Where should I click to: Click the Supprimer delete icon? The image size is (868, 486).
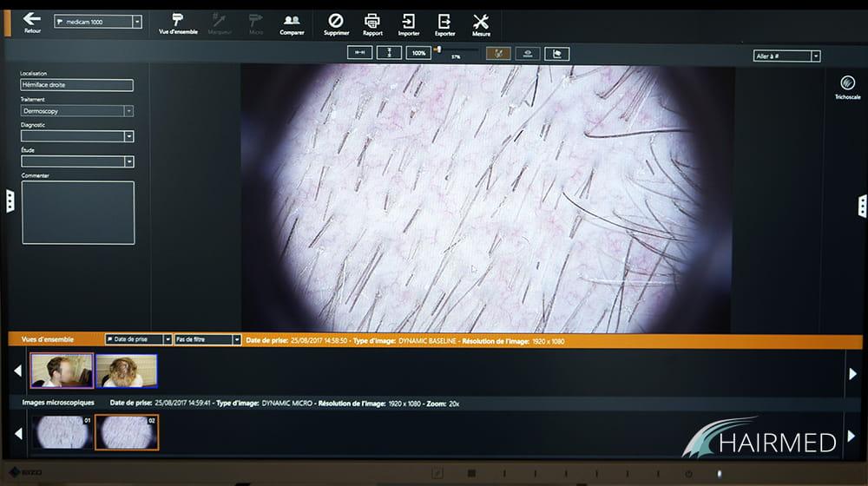coord(335,22)
